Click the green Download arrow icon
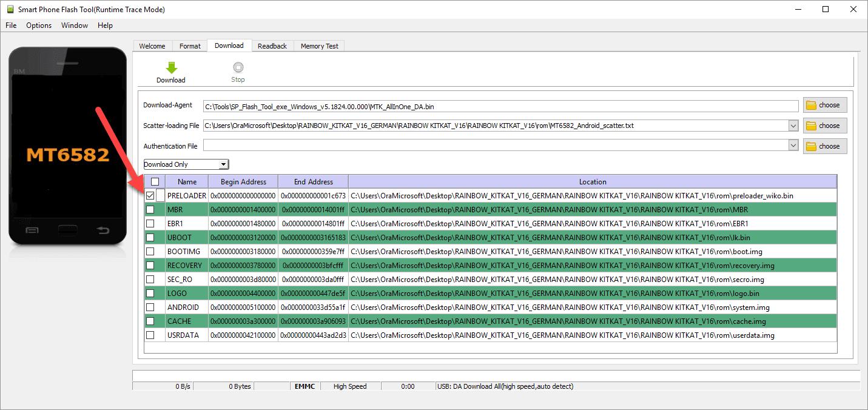Viewport: 868px width, 410px height. point(171,67)
